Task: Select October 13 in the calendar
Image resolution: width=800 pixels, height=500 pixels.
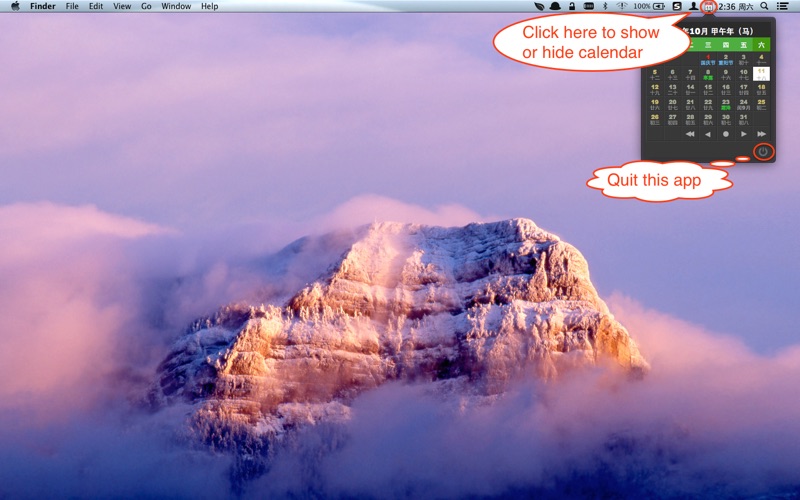Action: pos(672,89)
